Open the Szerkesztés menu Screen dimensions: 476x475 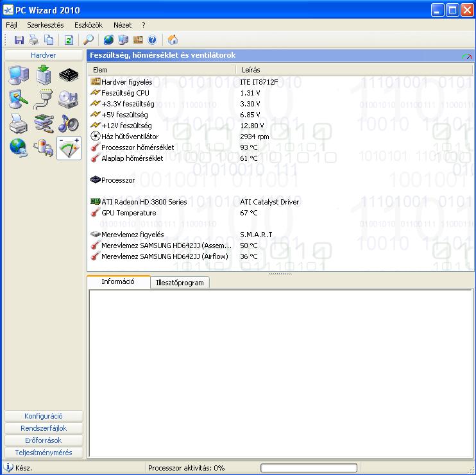(46, 25)
